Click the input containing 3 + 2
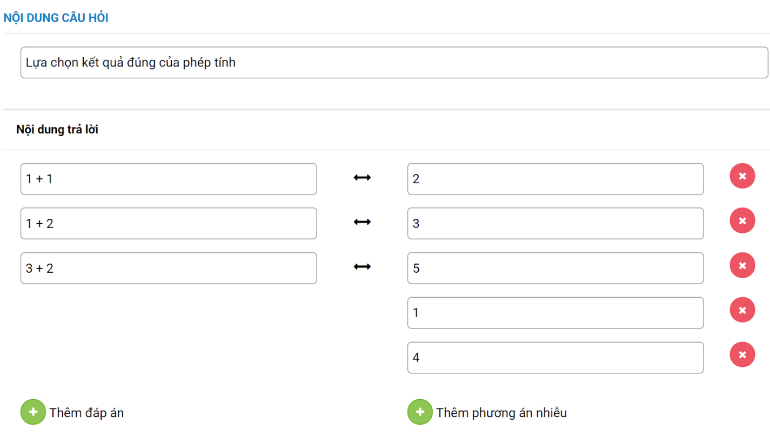770x443 pixels. pos(168,268)
